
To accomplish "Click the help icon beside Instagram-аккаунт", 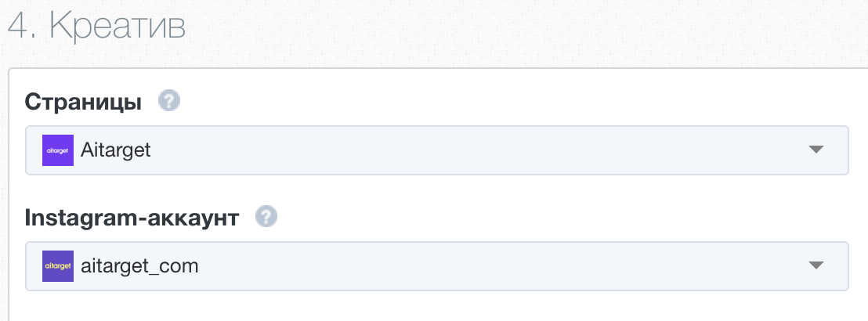I will tap(266, 217).
